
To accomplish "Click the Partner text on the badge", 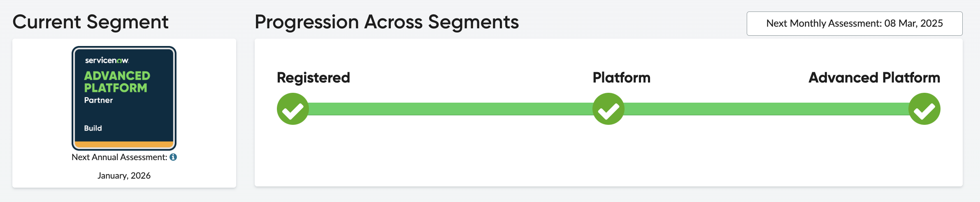I will click(98, 100).
